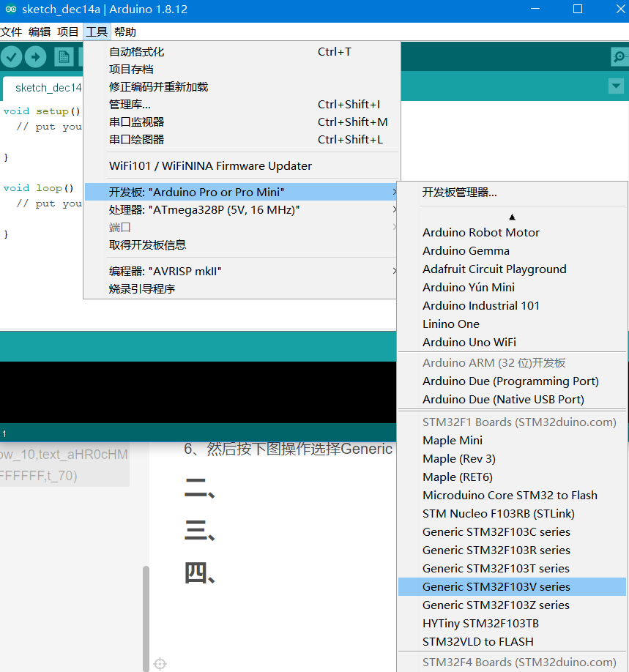The height and width of the screenshot is (672, 629).
Task: Open the 帮助 menu
Action: [125, 31]
